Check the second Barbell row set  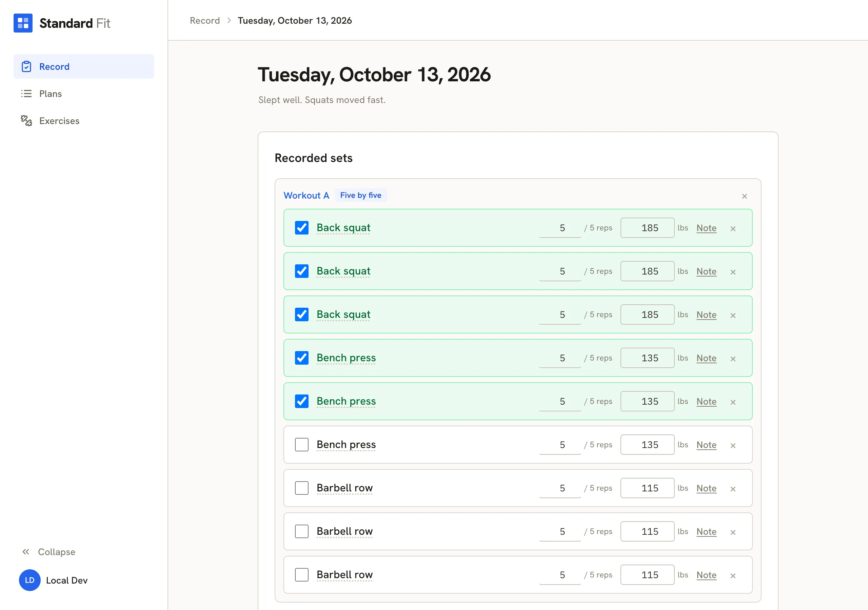pos(302,531)
